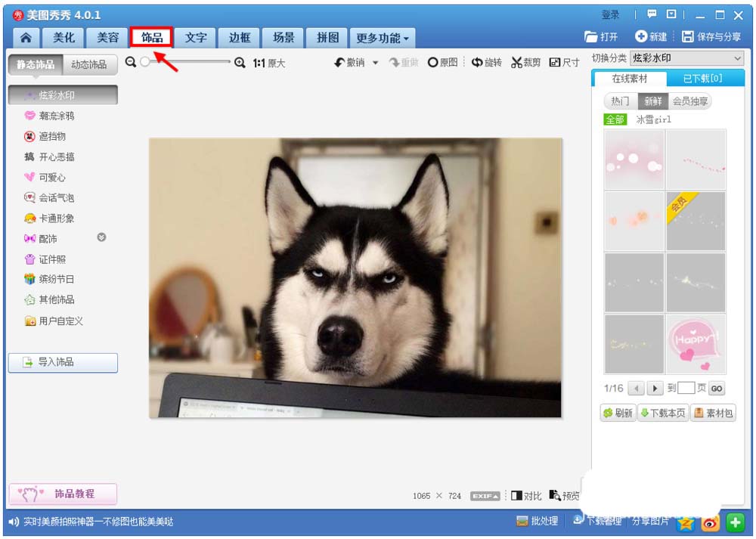
Task: Click the zoom slider handle
Action: (145, 62)
